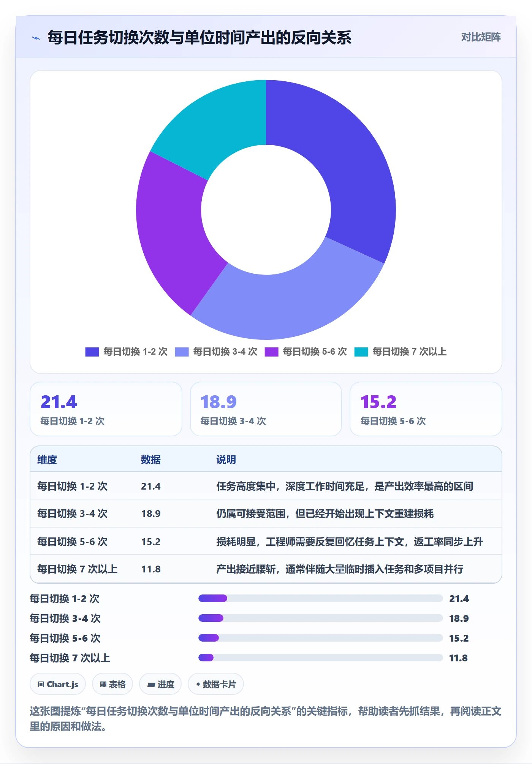Click progress bar for 每日切换 7 次以上

click(320, 658)
